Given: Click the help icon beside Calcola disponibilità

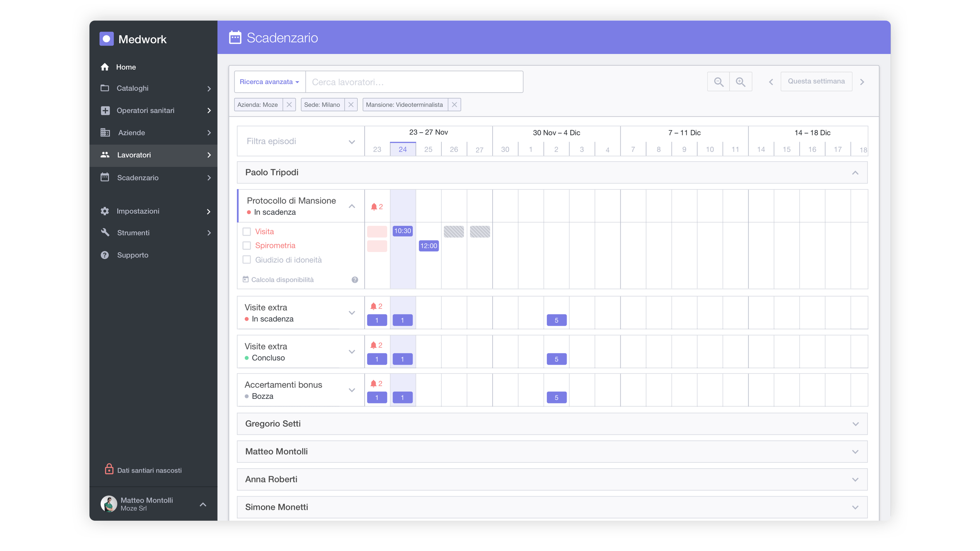Looking at the screenshot, I should pyautogui.click(x=355, y=280).
